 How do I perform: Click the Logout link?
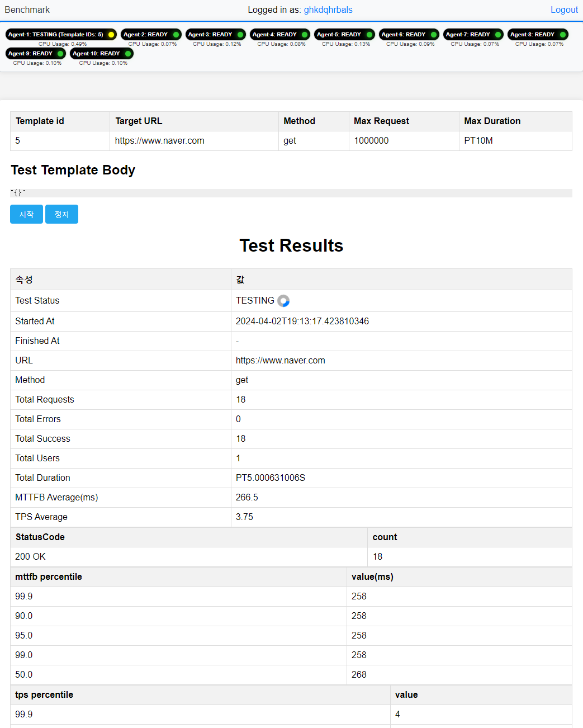coord(564,10)
